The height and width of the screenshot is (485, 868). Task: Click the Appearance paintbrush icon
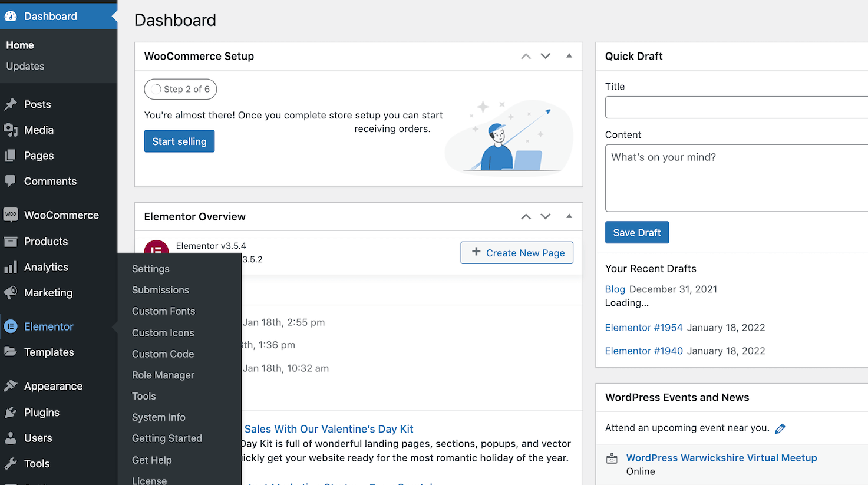[x=11, y=386]
